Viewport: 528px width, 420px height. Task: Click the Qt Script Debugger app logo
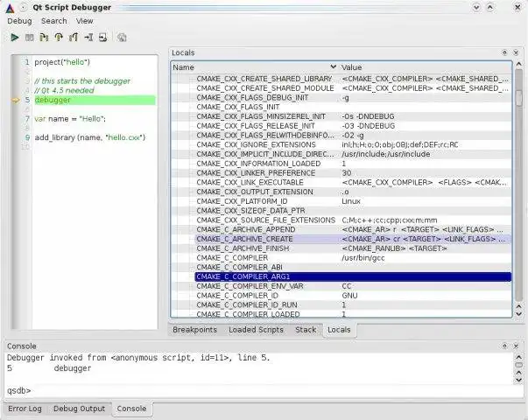[x=11, y=7]
